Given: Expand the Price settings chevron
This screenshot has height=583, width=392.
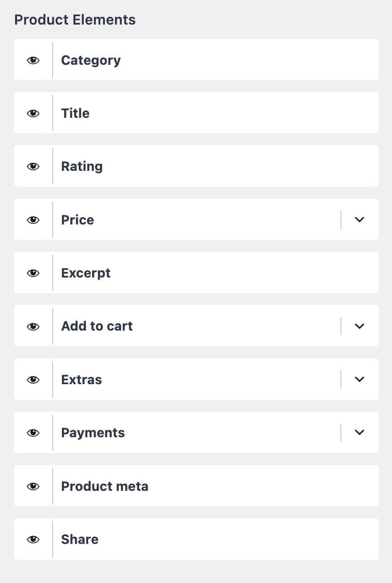Looking at the screenshot, I should click(x=360, y=219).
